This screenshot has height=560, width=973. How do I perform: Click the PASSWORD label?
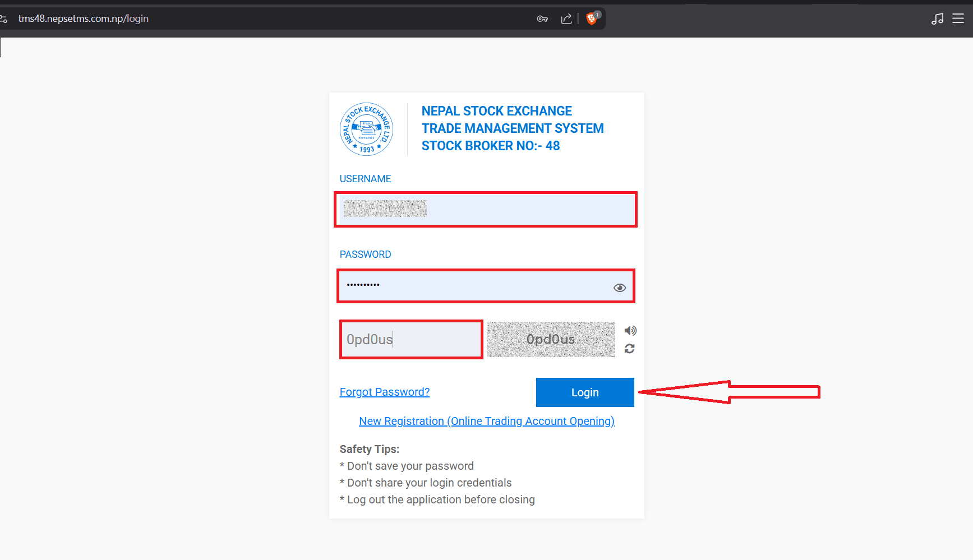(x=365, y=254)
